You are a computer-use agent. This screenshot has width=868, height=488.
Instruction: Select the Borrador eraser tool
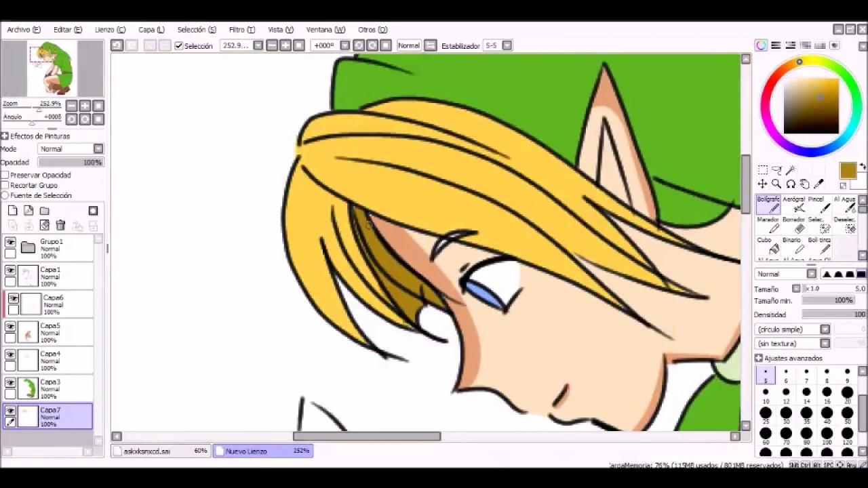tap(794, 225)
